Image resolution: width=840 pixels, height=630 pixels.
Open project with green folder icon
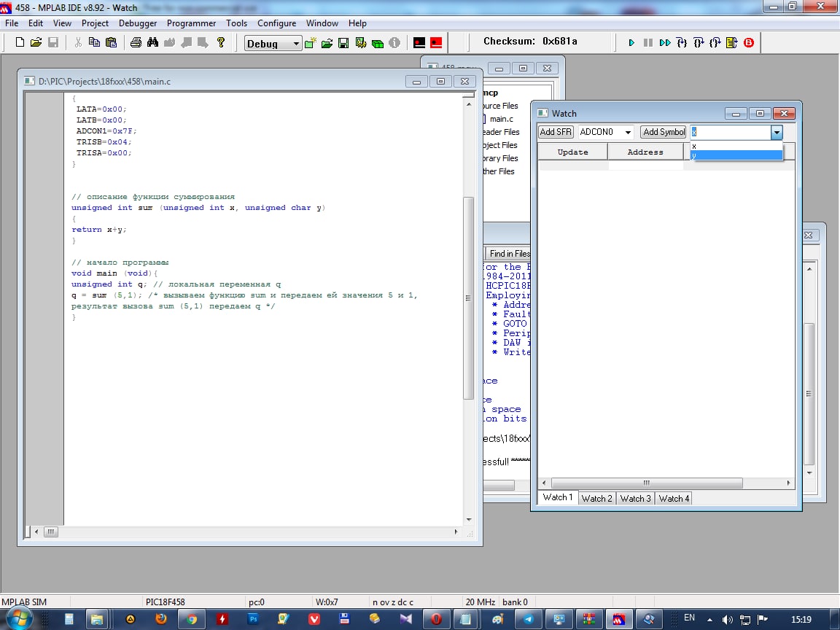(x=327, y=43)
